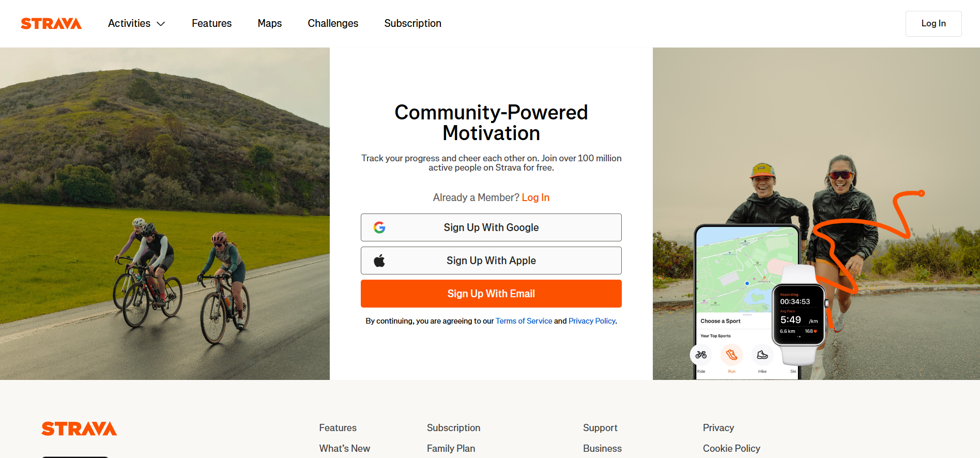Click the Strava logo in header
This screenshot has width=980, height=458.
51,23
